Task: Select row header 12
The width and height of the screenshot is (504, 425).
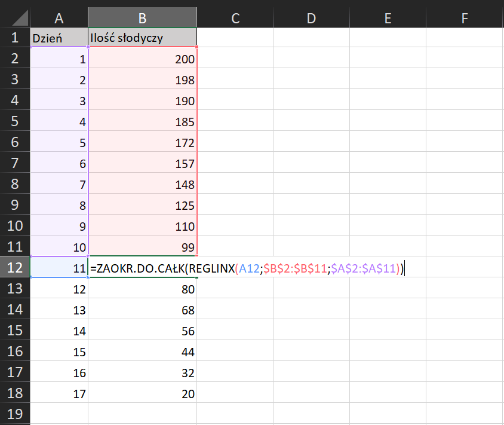Action: [14, 268]
